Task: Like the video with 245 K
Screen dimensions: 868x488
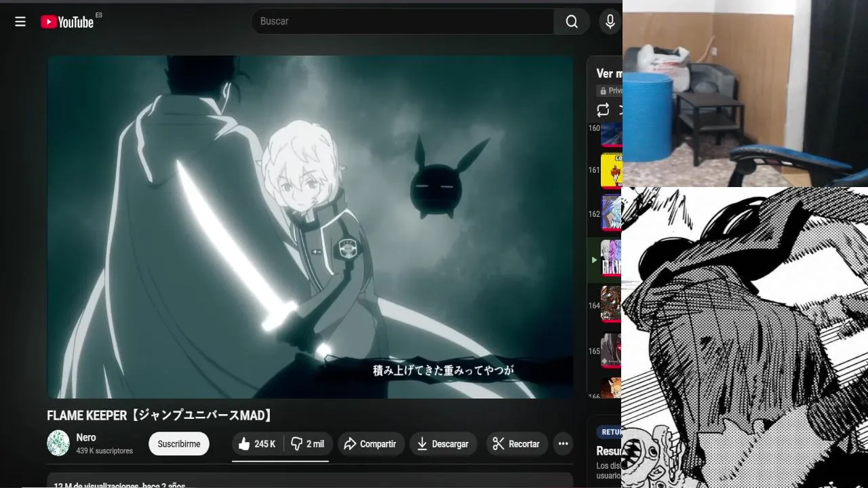Action: 258,444
